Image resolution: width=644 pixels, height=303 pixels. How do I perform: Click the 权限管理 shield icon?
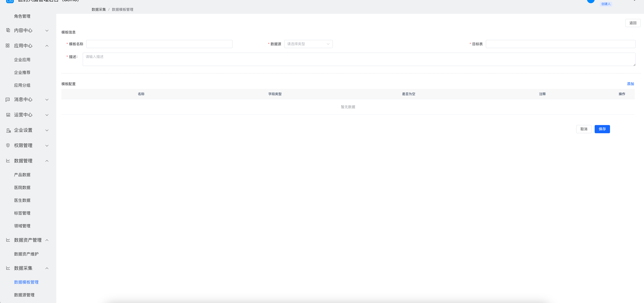[x=8, y=145]
